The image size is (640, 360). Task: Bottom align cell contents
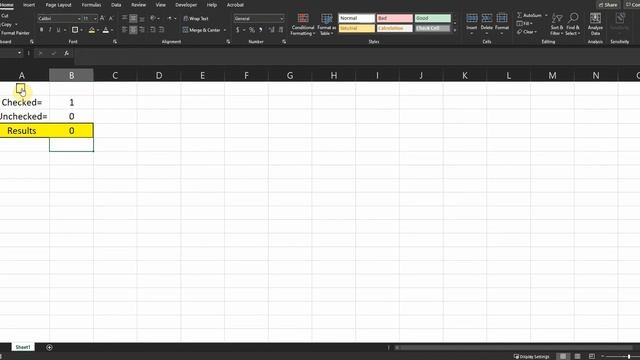(142, 18)
